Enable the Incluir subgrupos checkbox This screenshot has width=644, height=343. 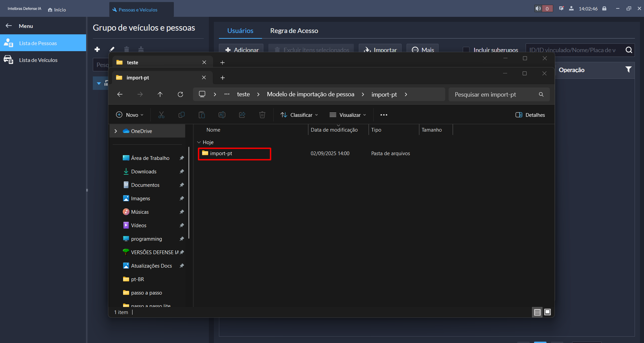[466, 50]
